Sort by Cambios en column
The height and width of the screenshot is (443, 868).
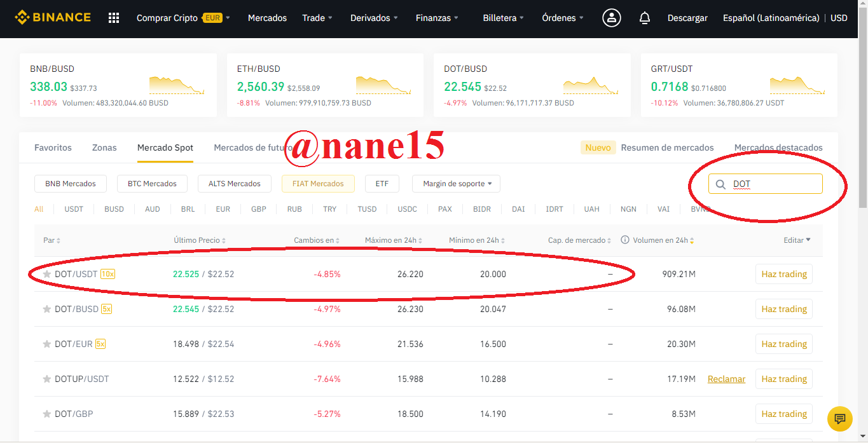pos(317,240)
